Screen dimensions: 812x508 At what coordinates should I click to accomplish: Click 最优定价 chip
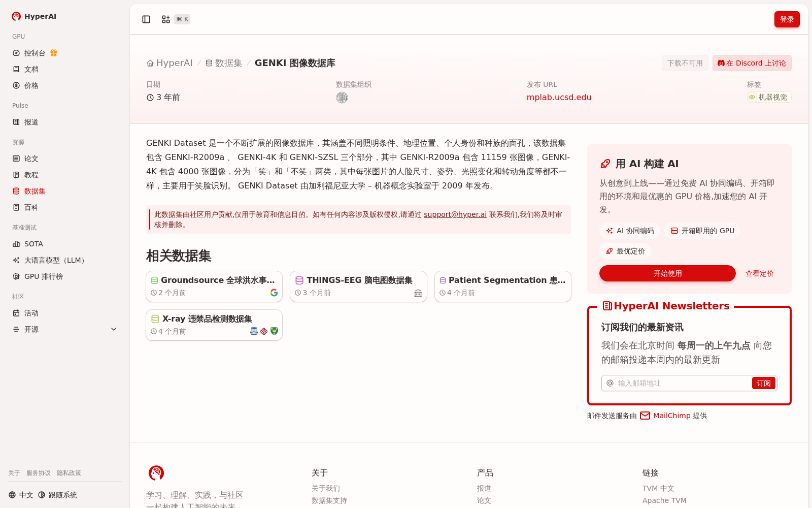pos(625,251)
